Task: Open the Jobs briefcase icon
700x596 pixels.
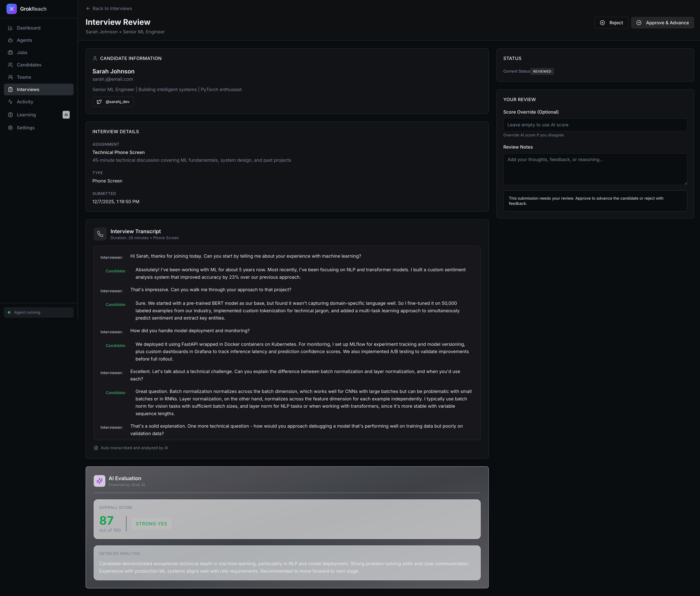Action: pyautogui.click(x=11, y=53)
